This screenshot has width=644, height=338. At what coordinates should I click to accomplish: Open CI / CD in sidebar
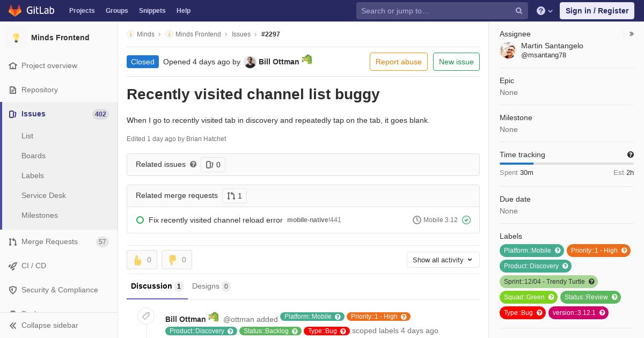[x=34, y=266]
